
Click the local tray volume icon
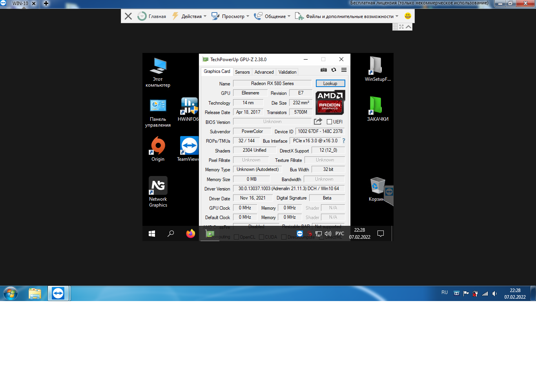pyautogui.click(x=494, y=293)
